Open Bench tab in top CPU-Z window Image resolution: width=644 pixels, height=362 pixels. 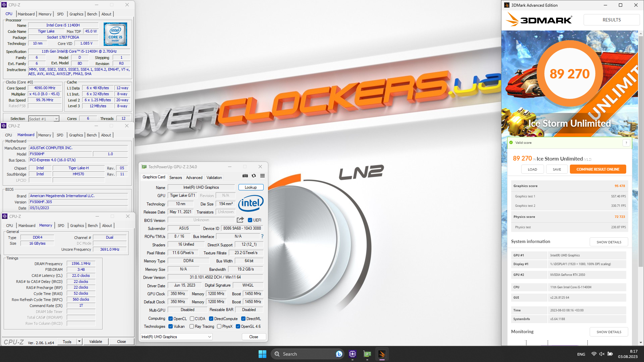click(92, 14)
